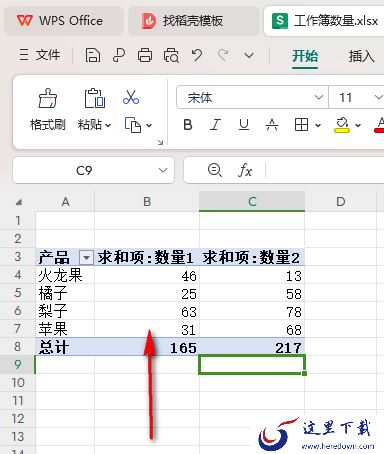Open the 宋体 font name dropdown
Image resolution: width=384 pixels, height=454 pixels.
[319, 97]
